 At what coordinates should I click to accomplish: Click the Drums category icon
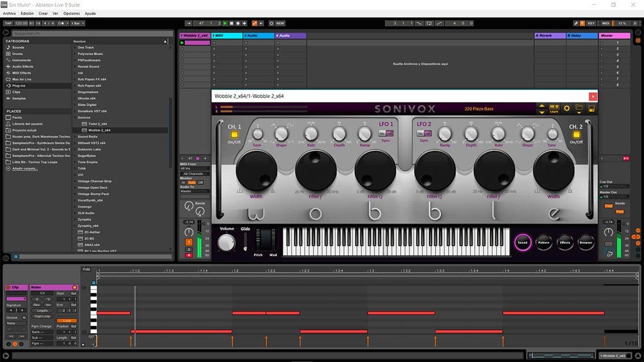pyautogui.click(x=8, y=54)
